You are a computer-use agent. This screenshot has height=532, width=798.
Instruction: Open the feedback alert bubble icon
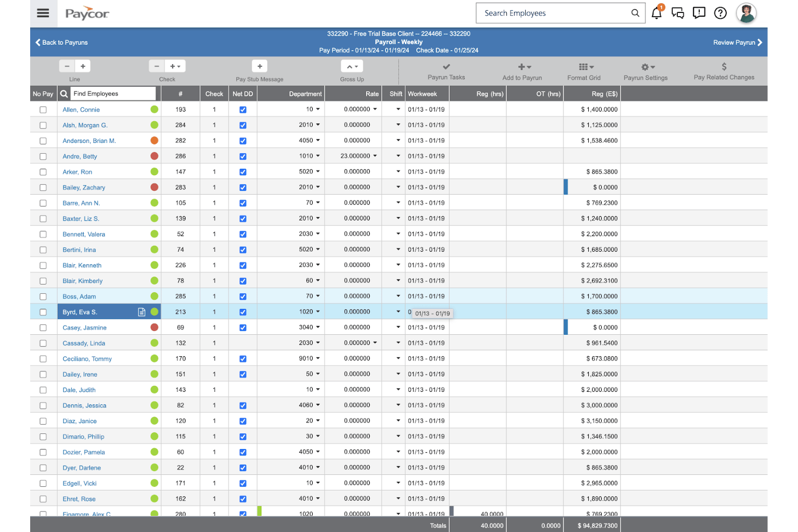tap(699, 13)
